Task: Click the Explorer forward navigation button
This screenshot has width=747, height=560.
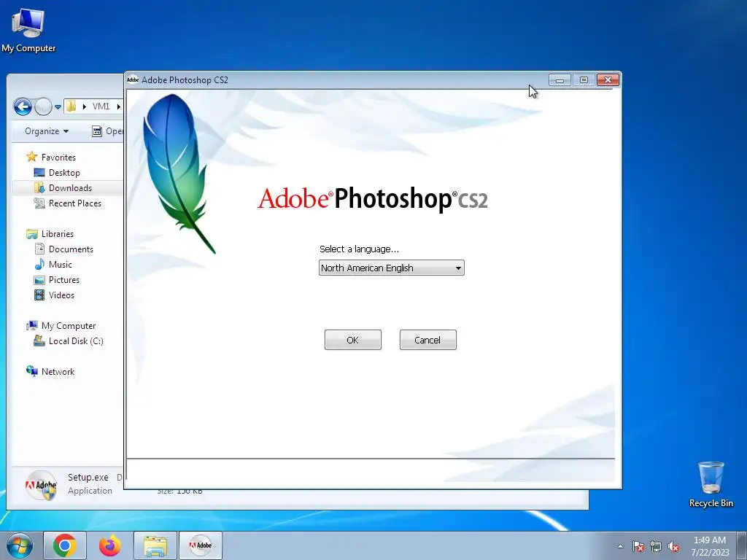Action: point(43,106)
